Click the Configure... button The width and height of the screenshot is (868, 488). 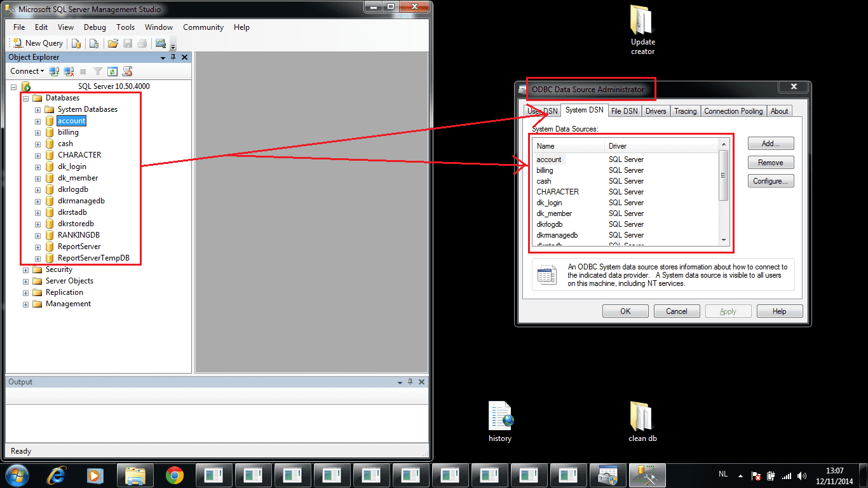pyautogui.click(x=770, y=181)
